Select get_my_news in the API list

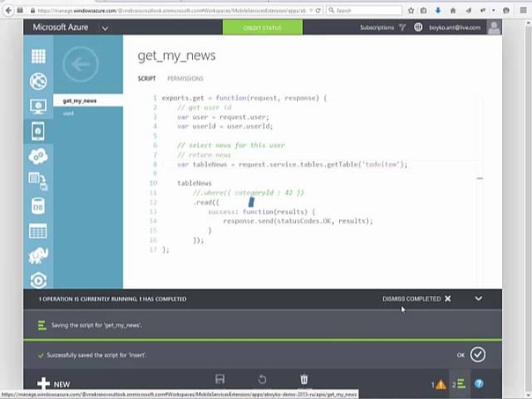pyautogui.click(x=88, y=100)
